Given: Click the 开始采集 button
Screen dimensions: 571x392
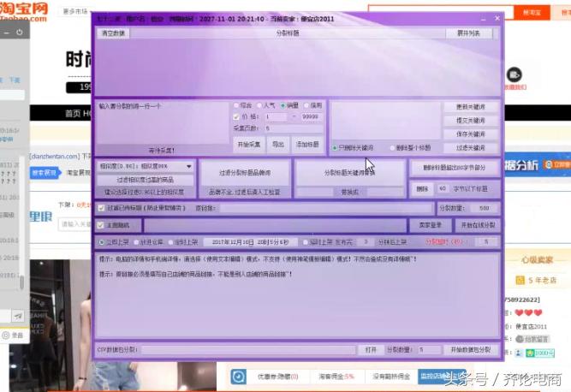Looking at the screenshot, I should point(249,145).
